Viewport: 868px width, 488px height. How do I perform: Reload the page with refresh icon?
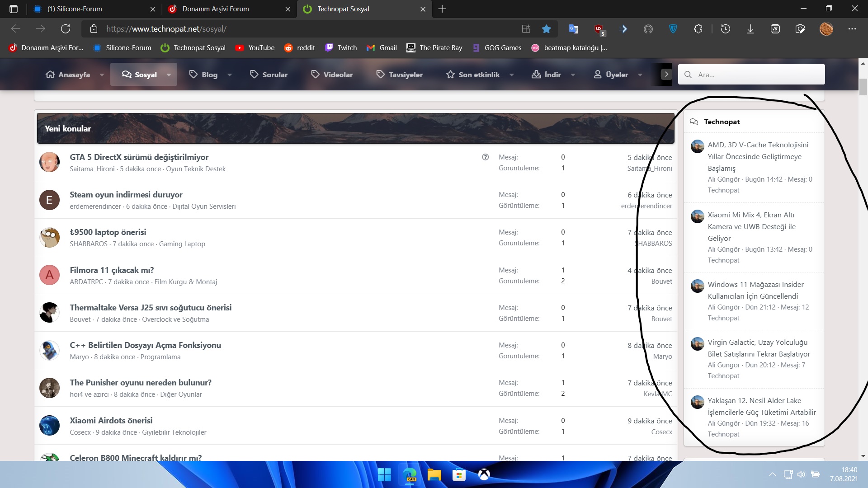click(x=66, y=29)
